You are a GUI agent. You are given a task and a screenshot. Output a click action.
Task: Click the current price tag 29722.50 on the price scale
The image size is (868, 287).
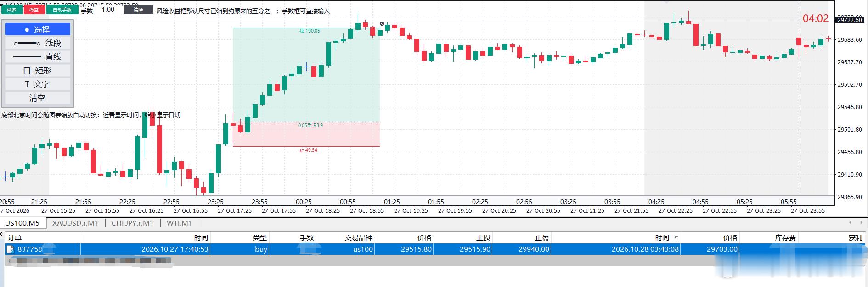point(850,20)
